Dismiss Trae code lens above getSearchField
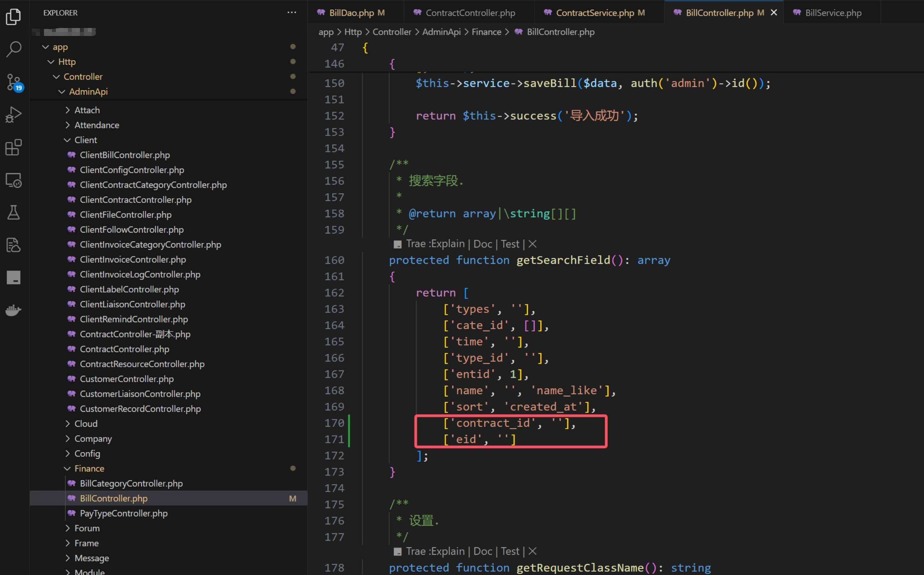 point(532,244)
